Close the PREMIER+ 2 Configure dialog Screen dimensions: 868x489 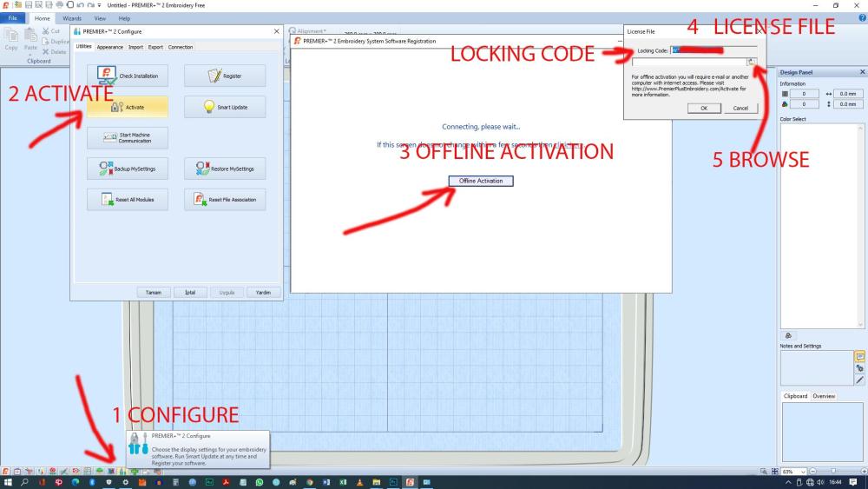pos(277,31)
